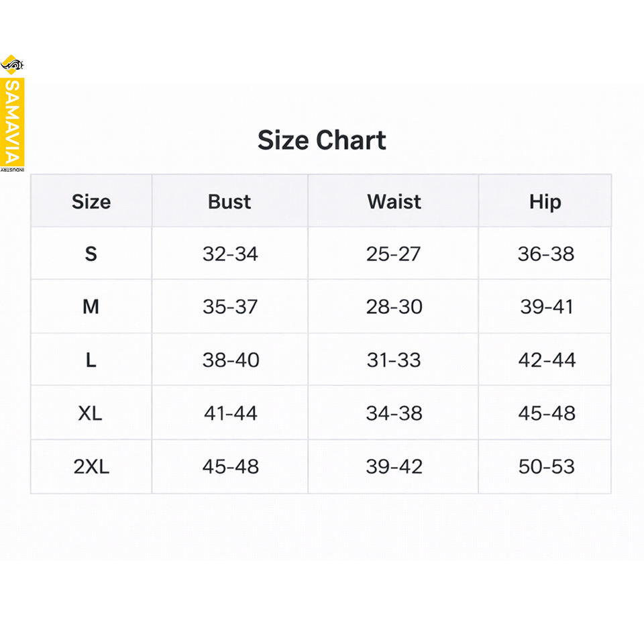Select the Size column header
Viewport: 644px width, 644px height.
pyautogui.click(x=91, y=202)
